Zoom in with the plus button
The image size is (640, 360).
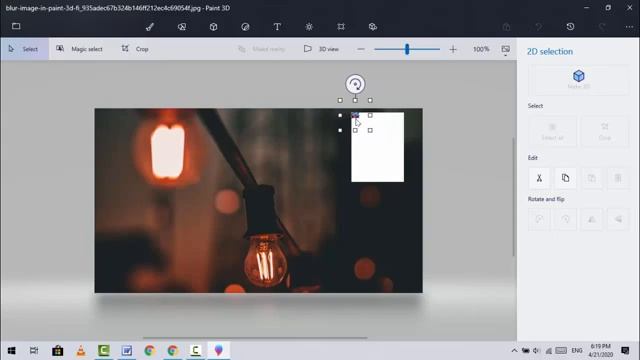click(453, 49)
